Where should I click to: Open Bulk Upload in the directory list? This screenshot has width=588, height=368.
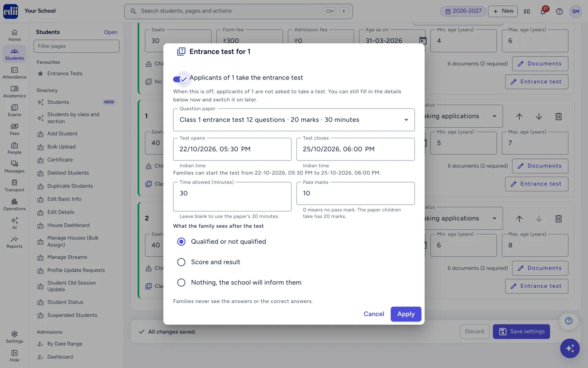[61, 147]
